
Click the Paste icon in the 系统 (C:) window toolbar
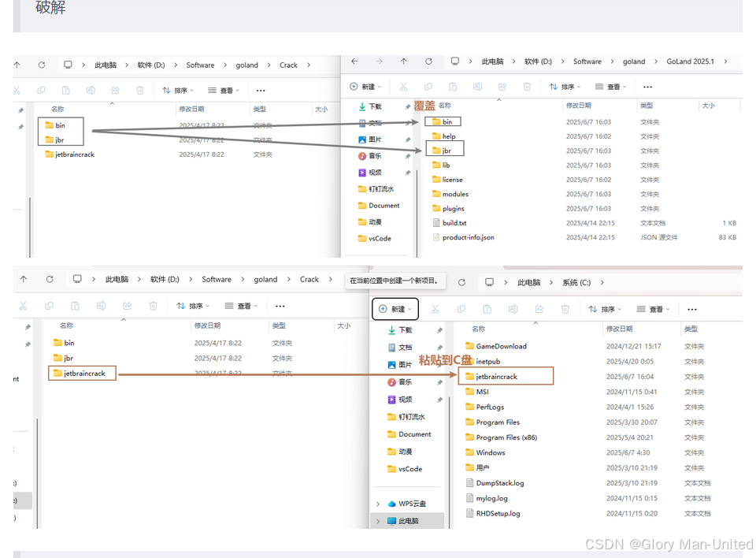click(487, 309)
